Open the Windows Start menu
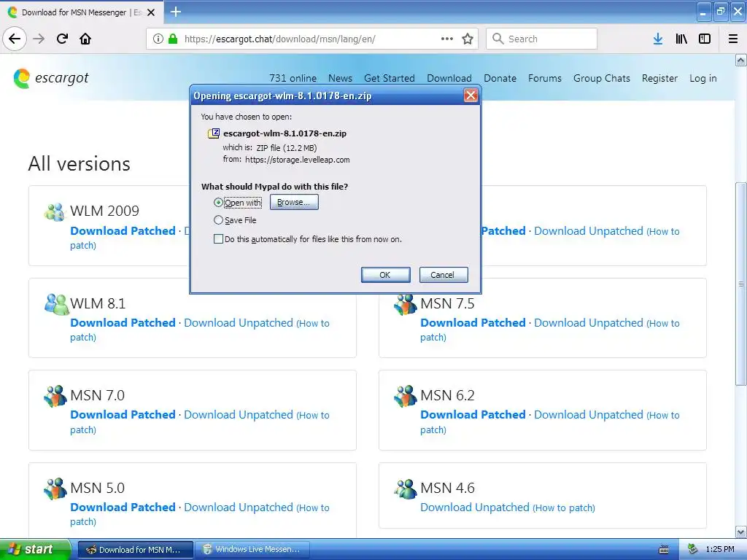 (x=35, y=550)
